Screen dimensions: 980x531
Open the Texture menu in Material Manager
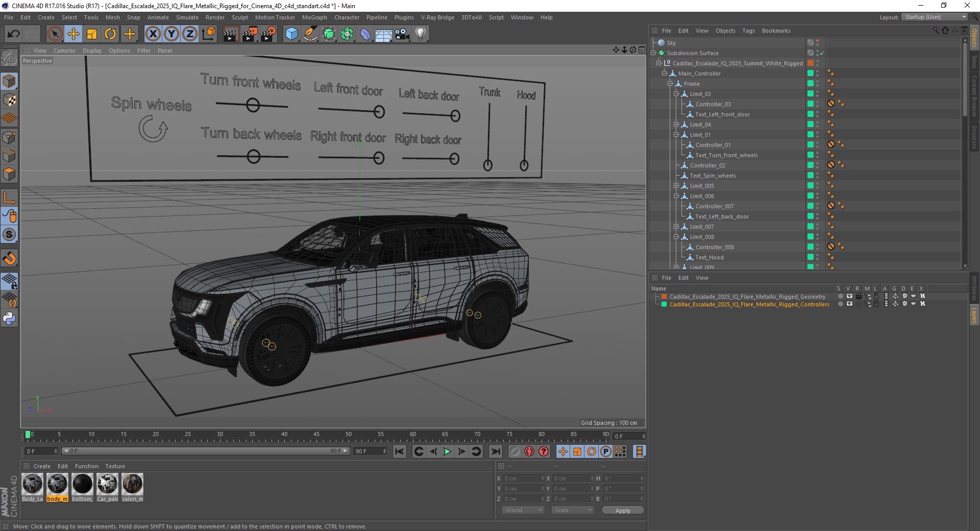115,466
